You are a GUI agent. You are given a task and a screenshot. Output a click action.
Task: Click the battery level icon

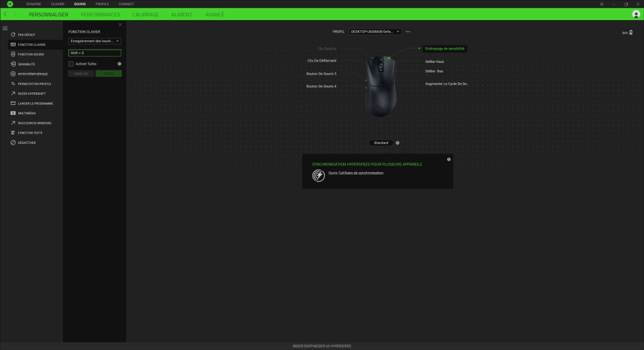click(631, 33)
